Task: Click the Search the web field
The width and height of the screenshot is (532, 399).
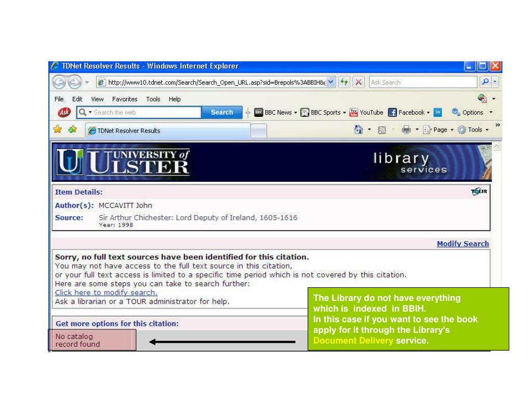Action: (x=147, y=112)
